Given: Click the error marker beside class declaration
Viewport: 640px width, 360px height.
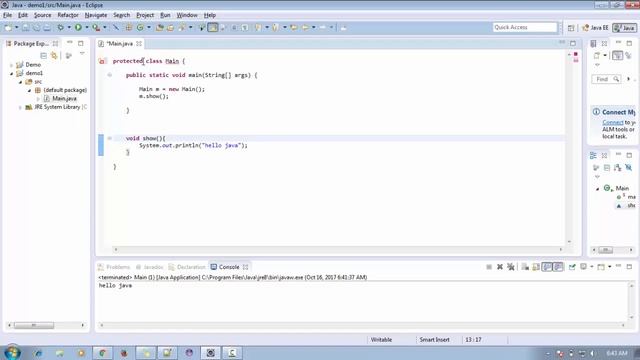Looking at the screenshot, I should pos(102,61).
